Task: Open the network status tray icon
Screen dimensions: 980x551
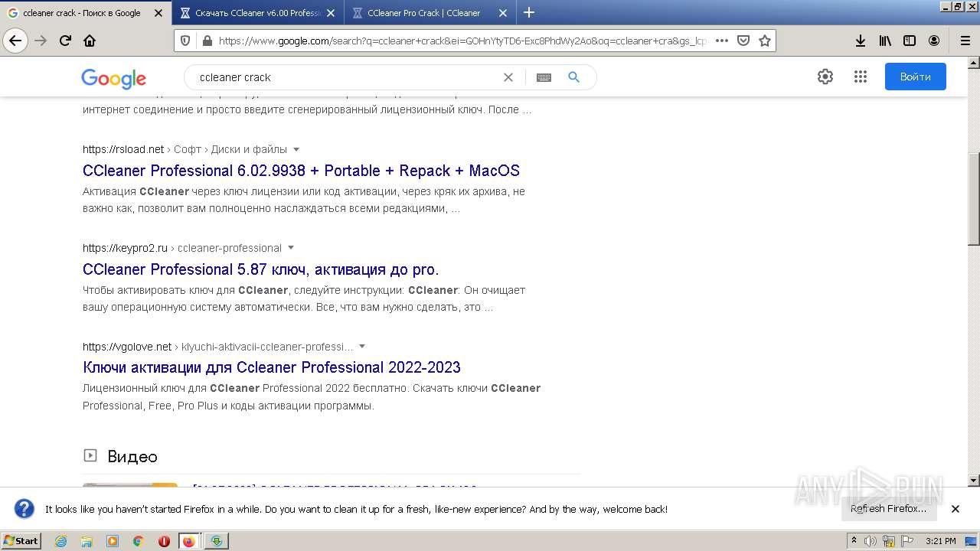Action: (889, 541)
